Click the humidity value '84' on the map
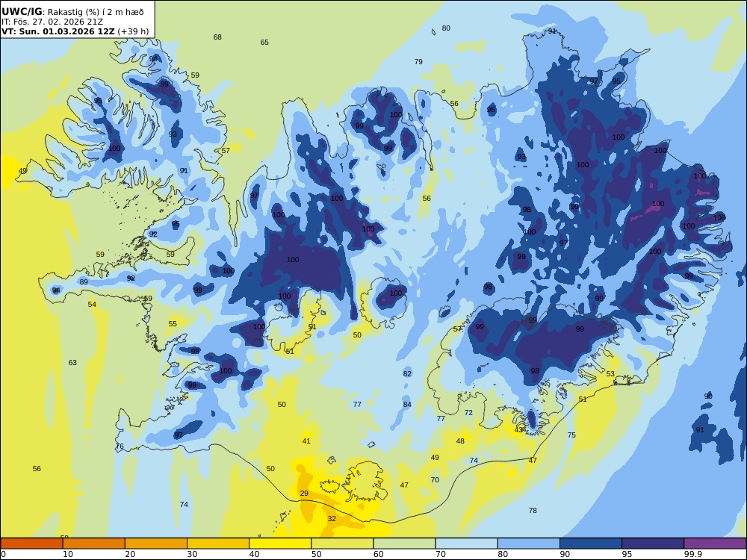Screen dimensions: 747x560 pyautogui.click(x=407, y=405)
